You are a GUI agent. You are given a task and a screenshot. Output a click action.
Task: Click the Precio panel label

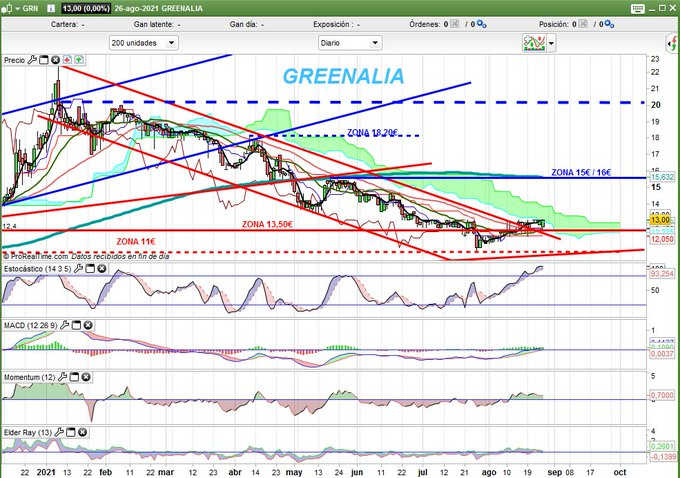point(14,60)
